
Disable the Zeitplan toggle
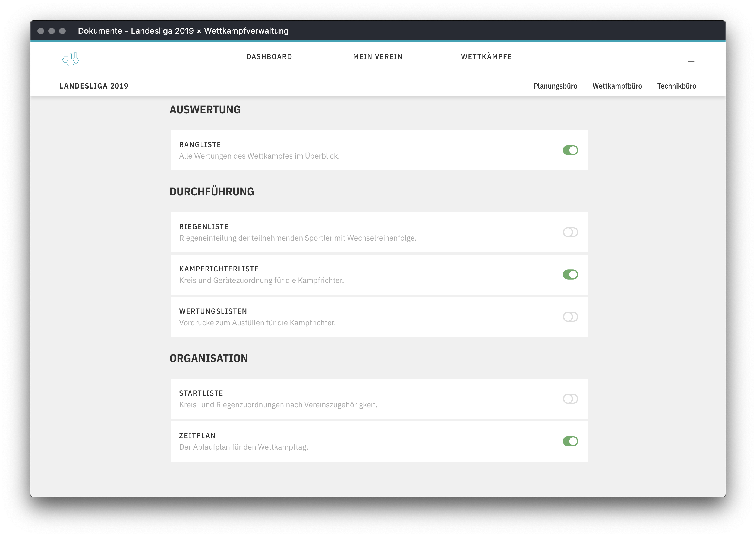[570, 441]
